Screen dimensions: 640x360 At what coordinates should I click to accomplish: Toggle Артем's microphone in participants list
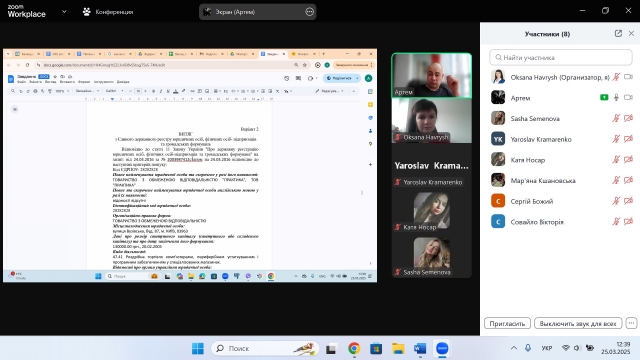tap(616, 98)
